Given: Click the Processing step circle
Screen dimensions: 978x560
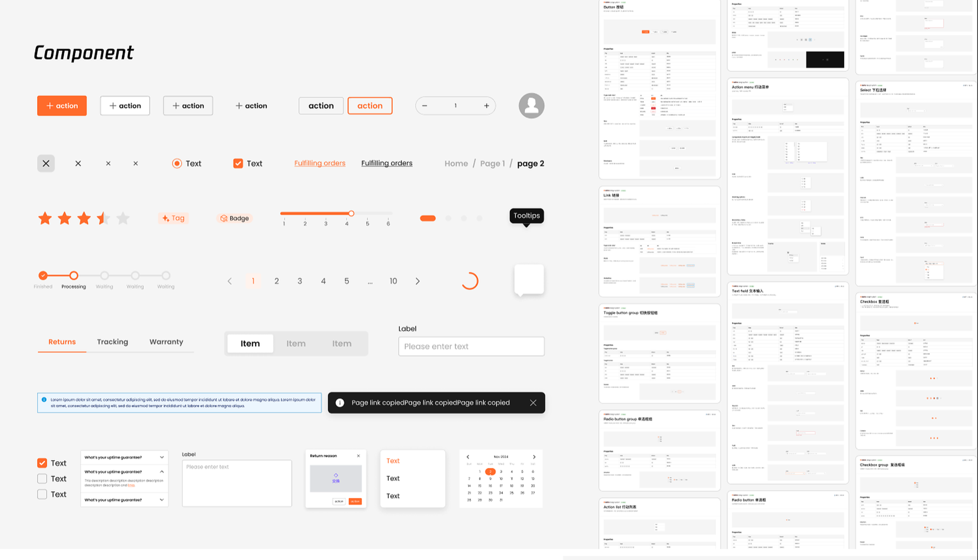Looking at the screenshot, I should pos(74,275).
